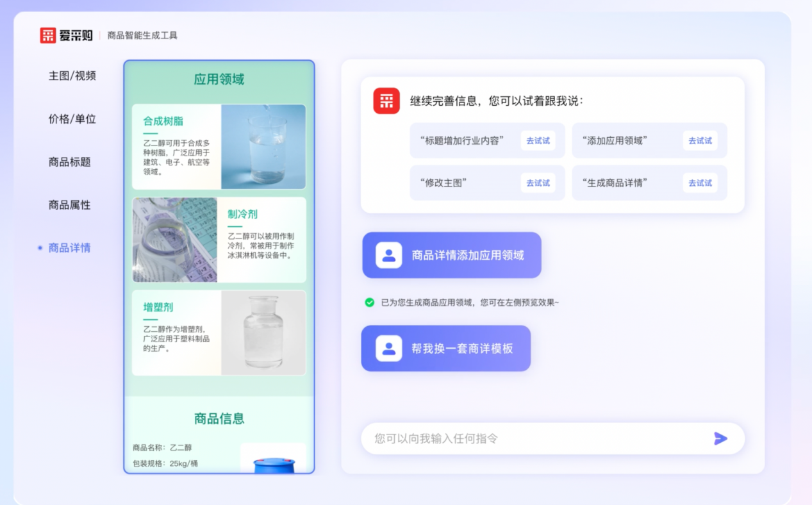Click the 爱采购 red logo icon
Viewport: 812px width, 505px height.
pos(48,35)
